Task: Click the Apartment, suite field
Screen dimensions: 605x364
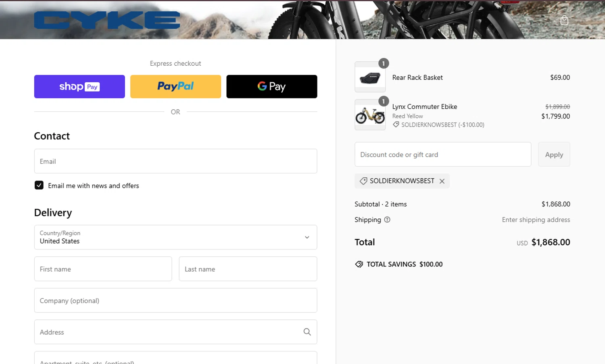Action: [175, 358]
